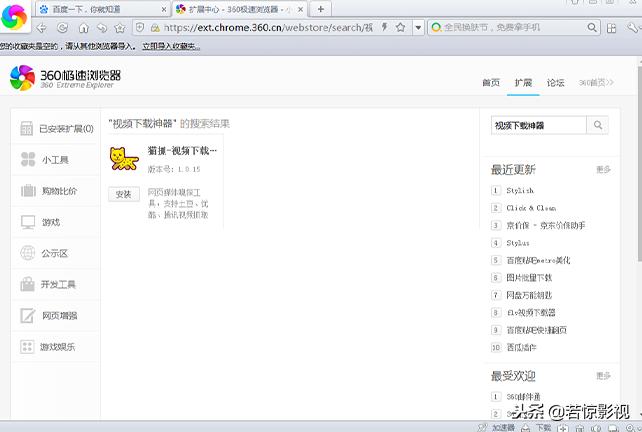
Task: Select 小工具 category label
Action: 55,160
